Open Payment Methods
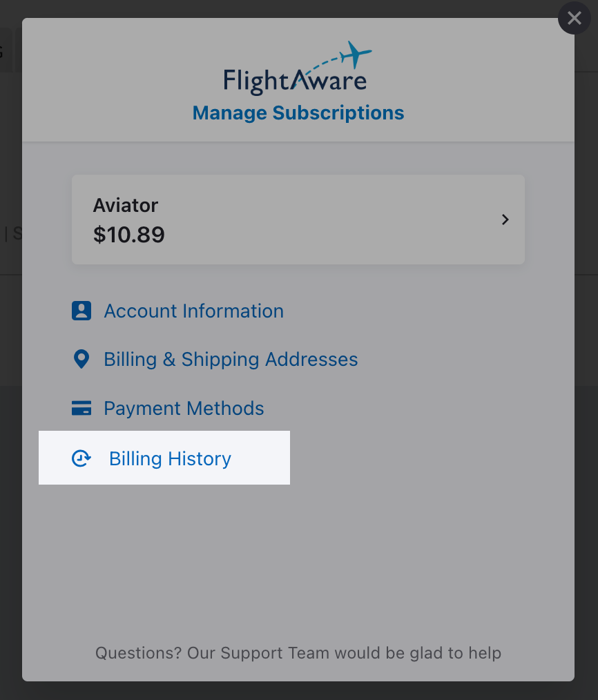This screenshot has height=700, width=598. [184, 408]
